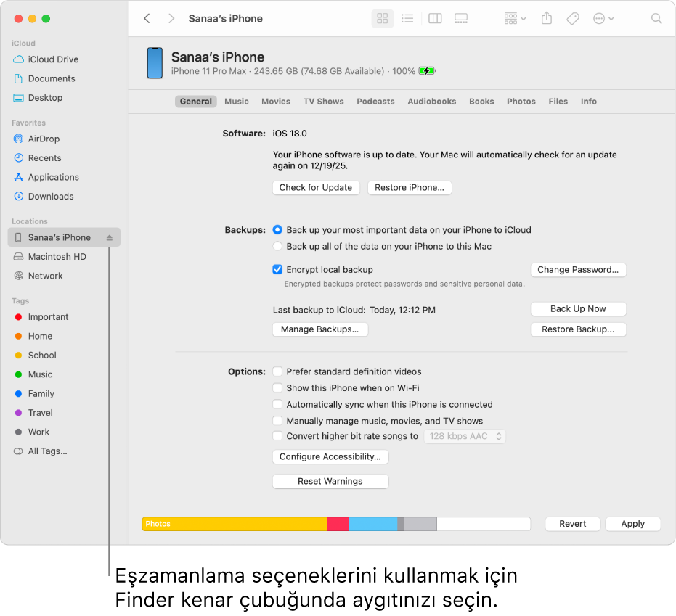Viewport: 676px width, 616px height.
Task: Go back with the left chevron
Action: [x=147, y=19]
